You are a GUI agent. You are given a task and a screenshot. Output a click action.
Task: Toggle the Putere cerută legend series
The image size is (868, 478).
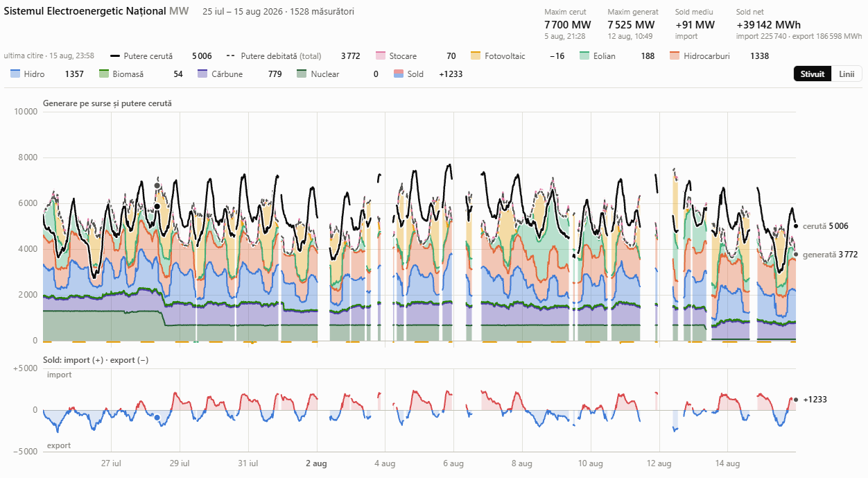[162, 56]
